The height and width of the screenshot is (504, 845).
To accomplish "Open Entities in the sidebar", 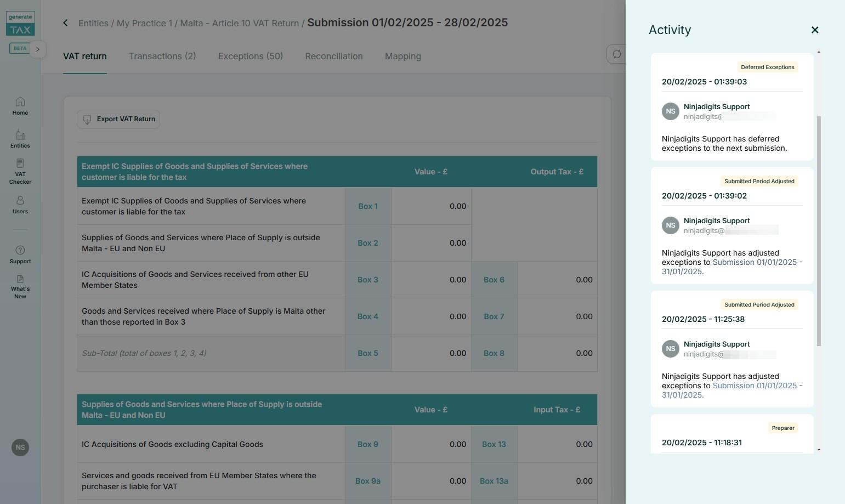I will click(x=20, y=139).
